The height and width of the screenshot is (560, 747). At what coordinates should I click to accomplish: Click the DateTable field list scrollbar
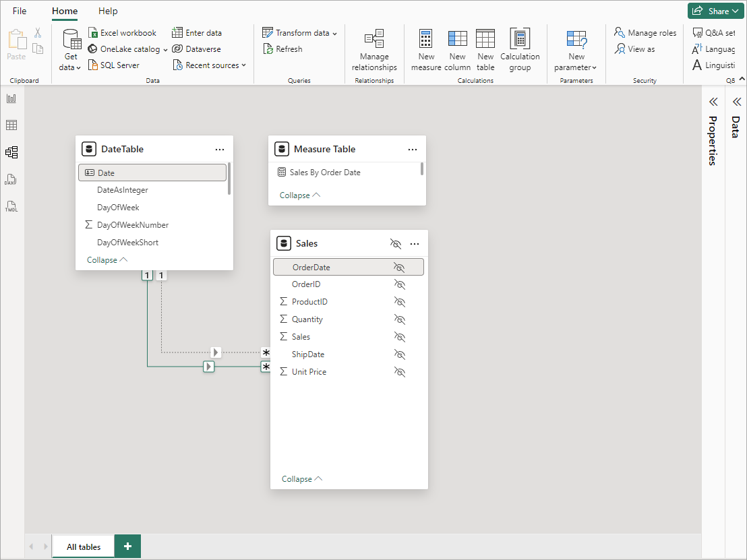(229, 179)
